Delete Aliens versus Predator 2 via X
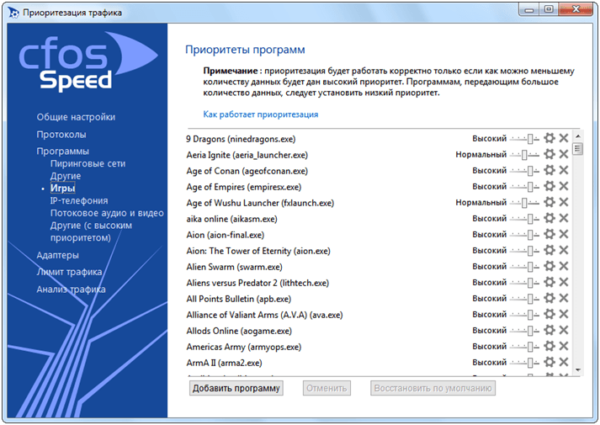600x425 pixels. 564,282
